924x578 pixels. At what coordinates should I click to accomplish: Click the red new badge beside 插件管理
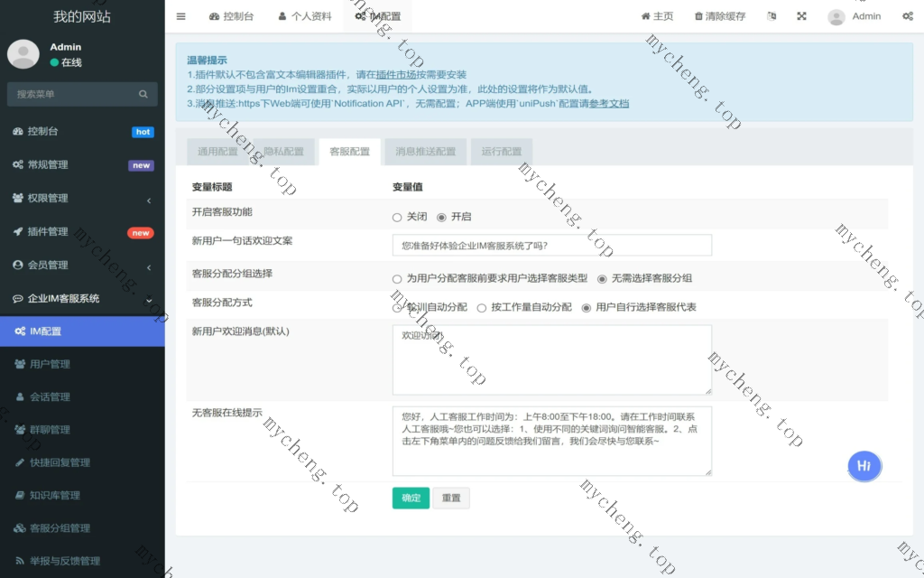click(140, 233)
